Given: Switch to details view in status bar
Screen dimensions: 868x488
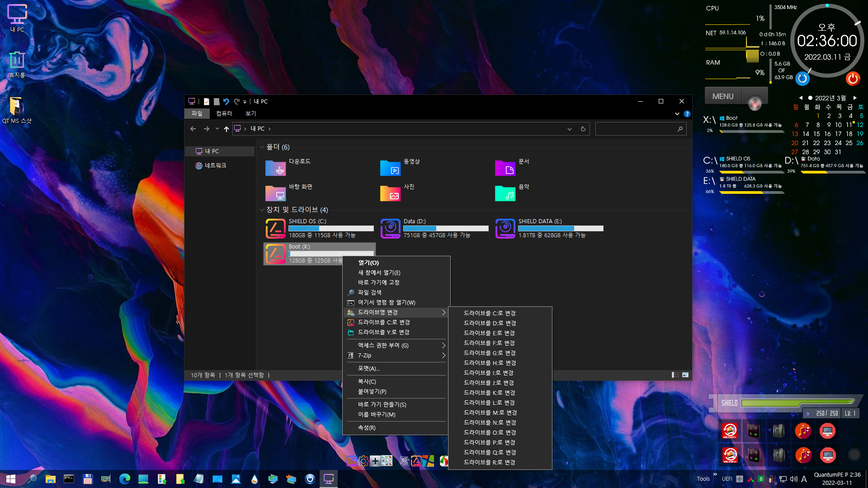Looking at the screenshot, I should click(x=675, y=375).
